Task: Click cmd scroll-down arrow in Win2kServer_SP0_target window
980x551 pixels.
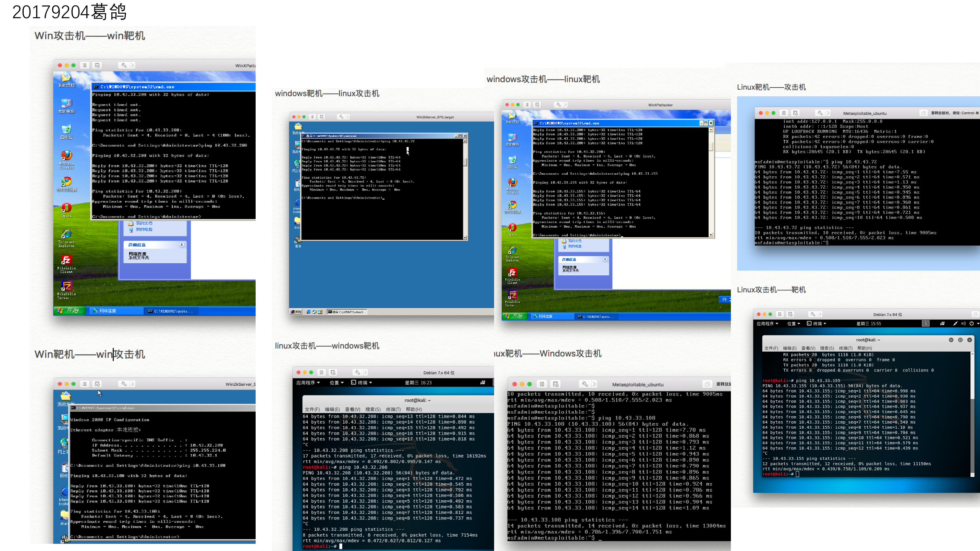Action: 465,238
